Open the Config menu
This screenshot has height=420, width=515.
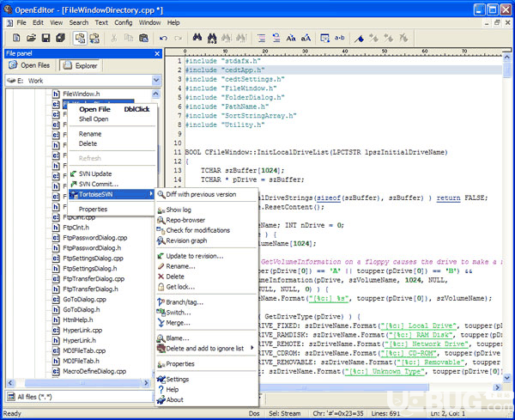click(x=124, y=22)
